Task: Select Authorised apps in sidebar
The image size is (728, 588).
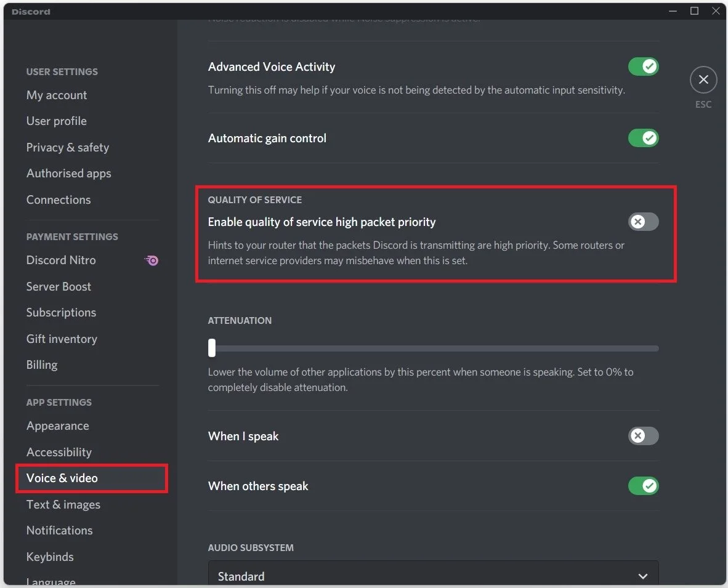Action: pyautogui.click(x=69, y=174)
